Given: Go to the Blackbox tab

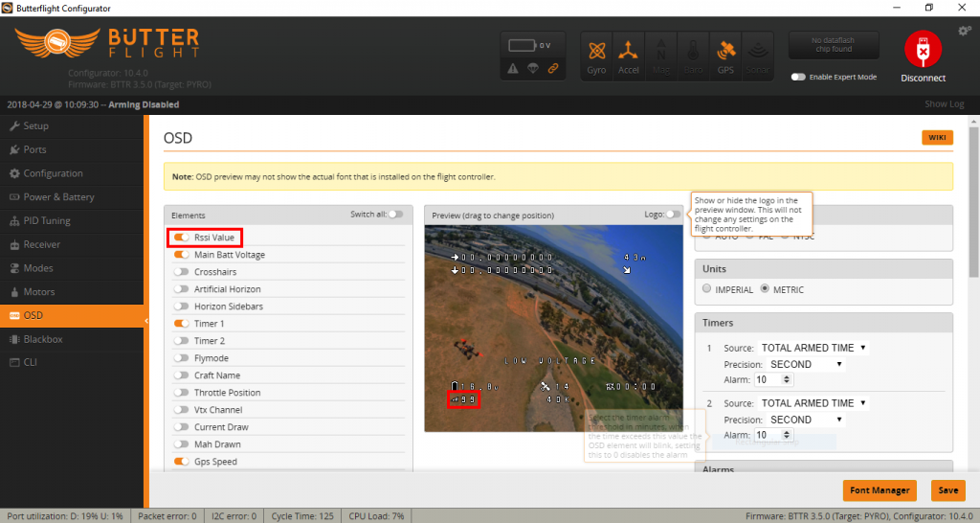Looking at the screenshot, I should click(x=43, y=339).
